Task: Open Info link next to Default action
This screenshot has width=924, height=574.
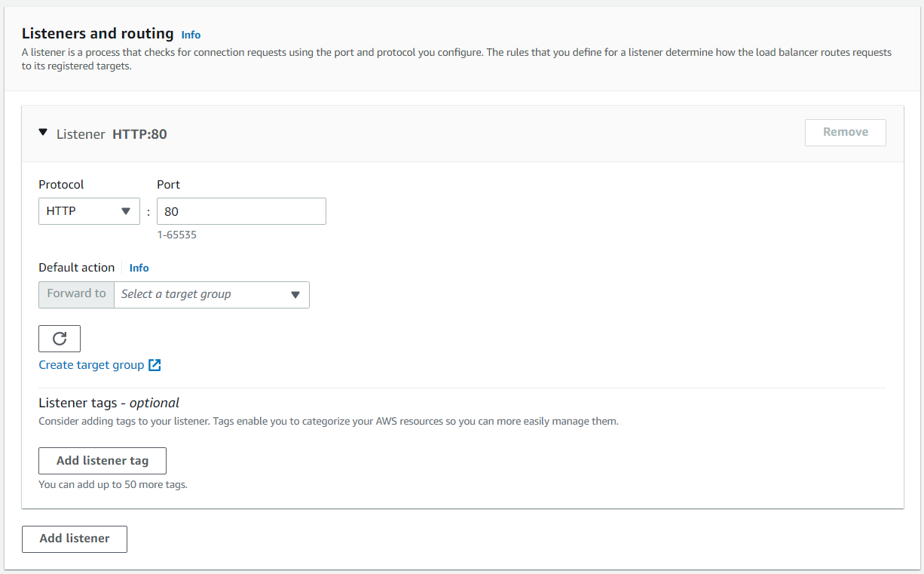Action: click(x=139, y=268)
